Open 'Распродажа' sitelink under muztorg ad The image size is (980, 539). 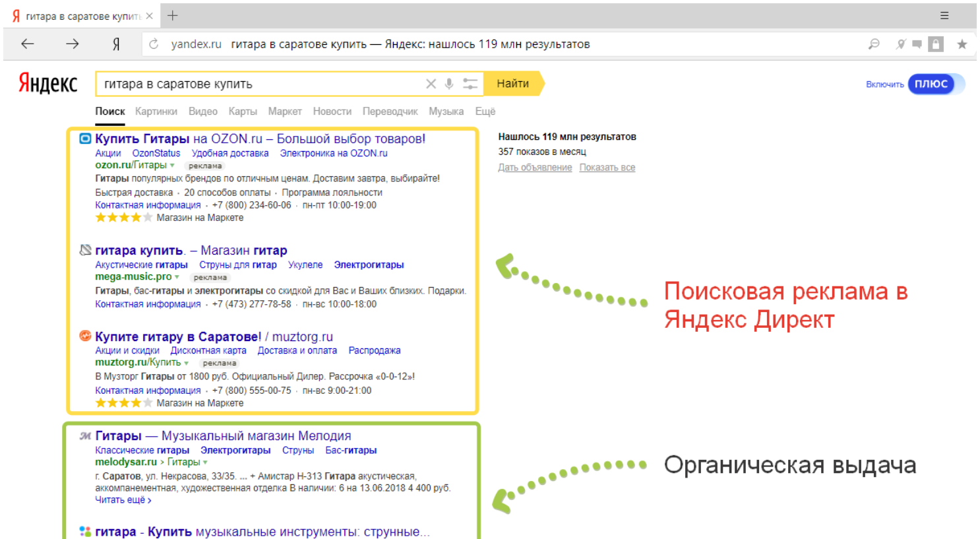375,350
